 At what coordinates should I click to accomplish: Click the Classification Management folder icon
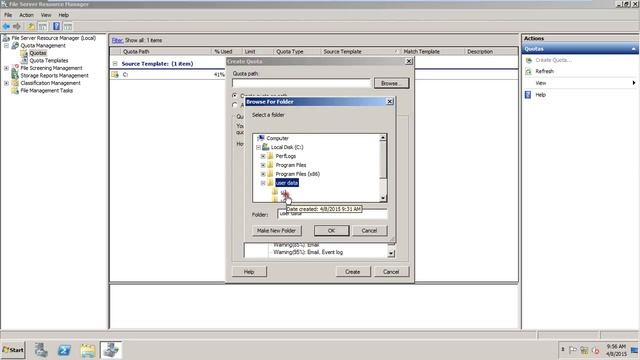click(x=15, y=83)
